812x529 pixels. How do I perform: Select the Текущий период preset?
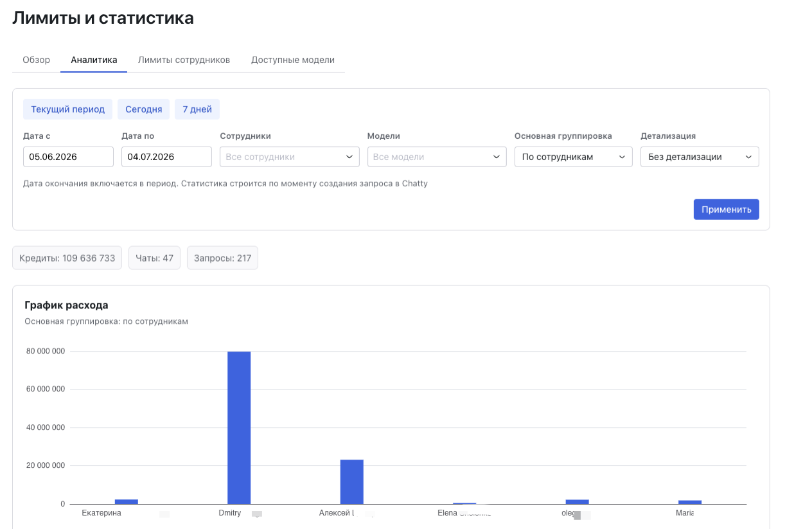(x=67, y=109)
